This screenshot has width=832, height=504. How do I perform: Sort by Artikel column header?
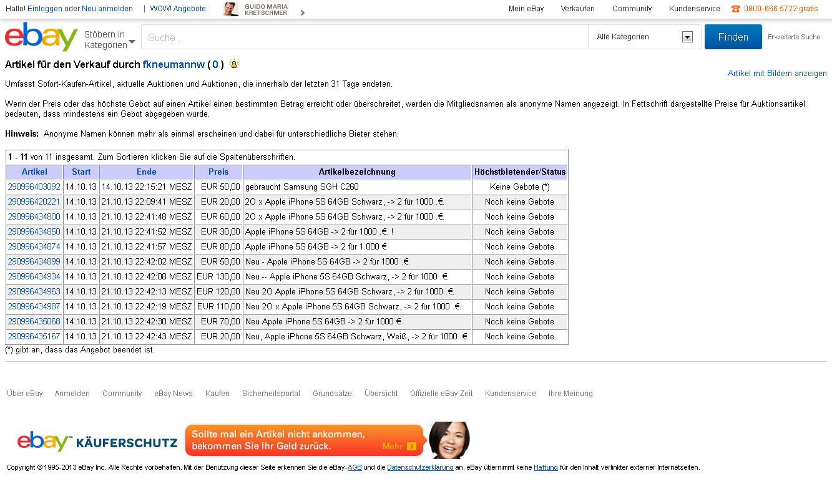click(x=34, y=172)
